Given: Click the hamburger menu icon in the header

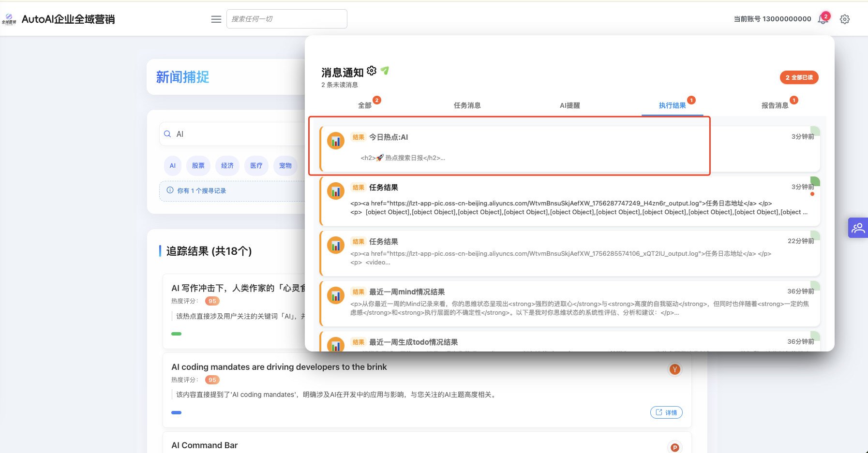Looking at the screenshot, I should point(216,19).
